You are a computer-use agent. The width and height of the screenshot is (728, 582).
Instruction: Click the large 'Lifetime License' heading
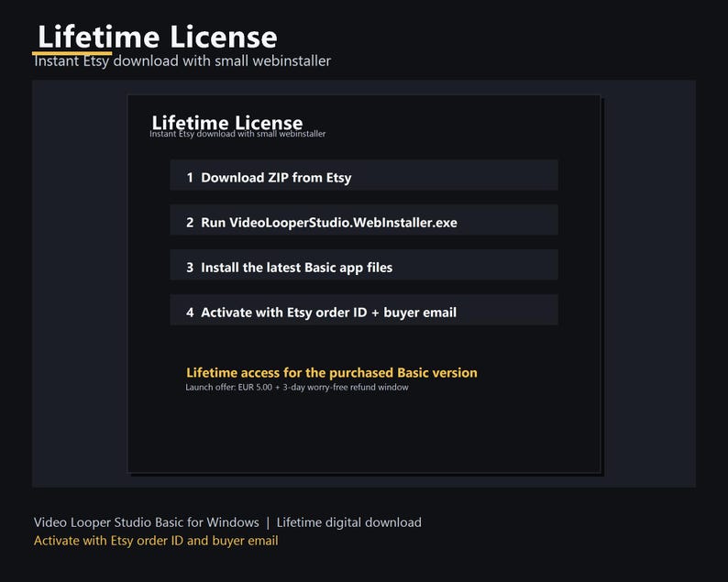(158, 37)
